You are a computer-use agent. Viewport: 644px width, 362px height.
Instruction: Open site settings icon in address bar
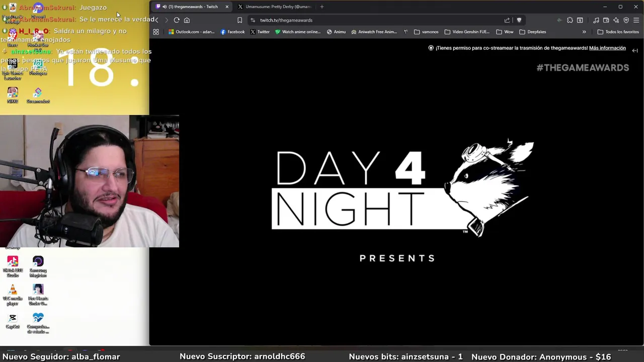pos(253,20)
